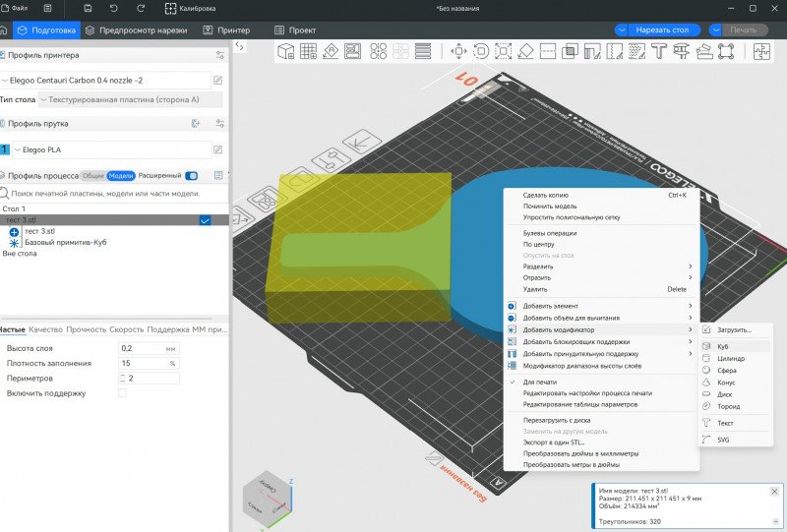The width and height of the screenshot is (787, 532).
Task: Click the Save icon in title bar
Action: tap(89, 8)
